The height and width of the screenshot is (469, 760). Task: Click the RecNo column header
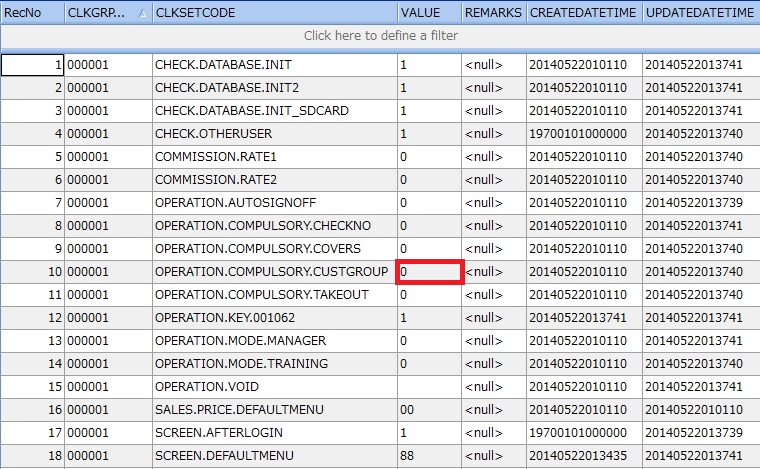point(32,13)
